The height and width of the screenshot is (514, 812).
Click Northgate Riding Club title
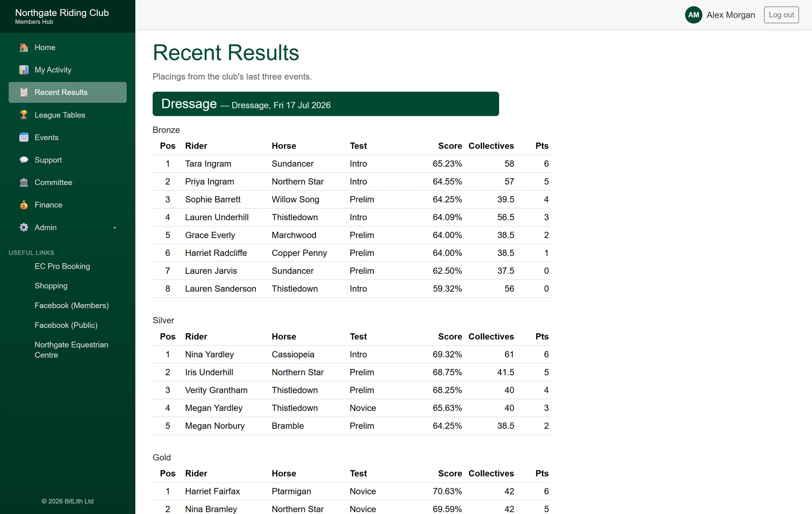pos(62,13)
